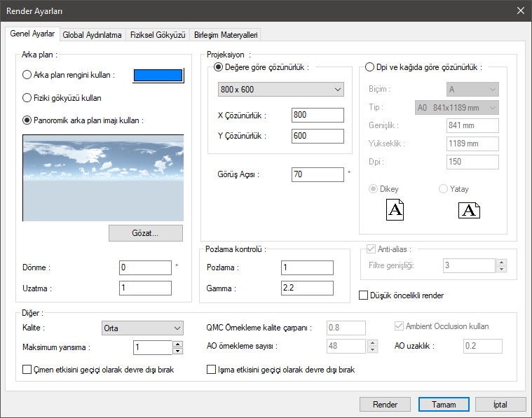This screenshot has width=532, height=418.
Task: Click the blue background color swatch
Action: pyautogui.click(x=158, y=76)
